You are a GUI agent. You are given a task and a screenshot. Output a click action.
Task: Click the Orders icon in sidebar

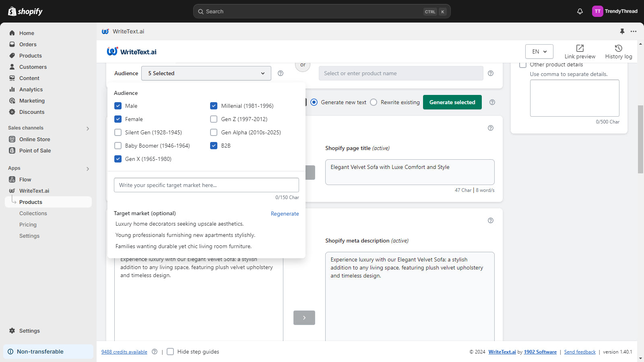click(x=12, y=44)
